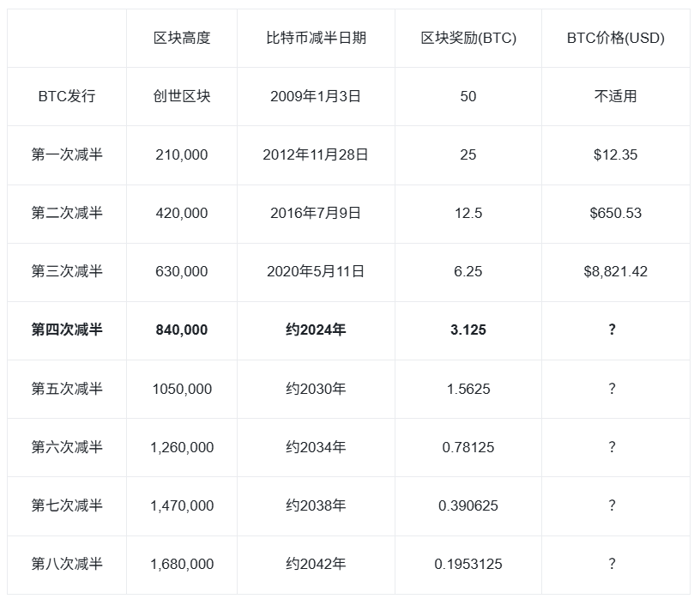Select the 0.78125 reward cell
Screen dimensions: 700x605
tap(468, 447)
